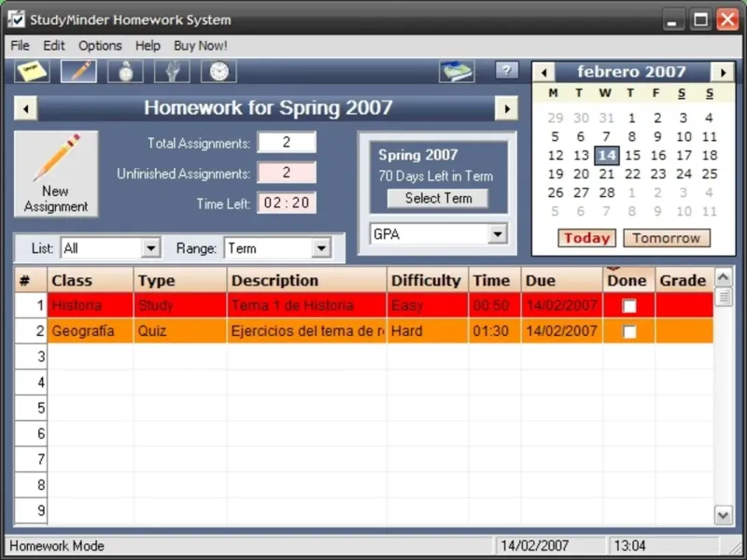Select day 28 in the calendar
Screen dimensions: 747x560
(606, 193)
